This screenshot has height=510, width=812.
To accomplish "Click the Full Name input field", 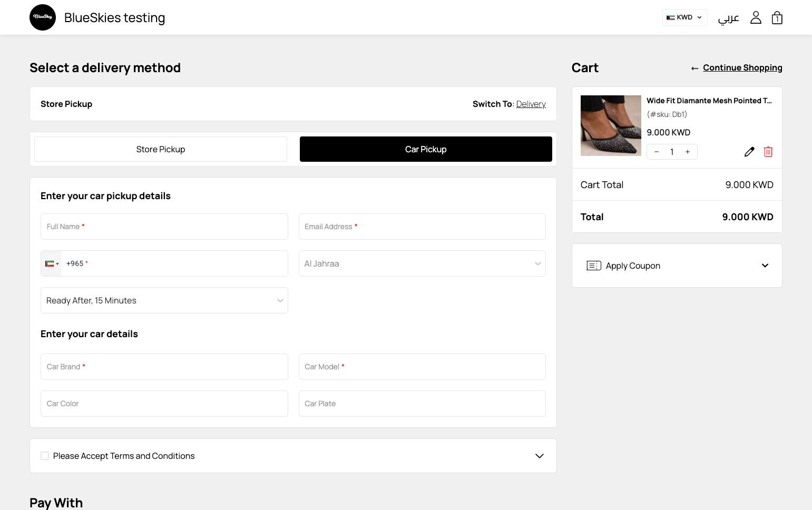I will [164, 227].
